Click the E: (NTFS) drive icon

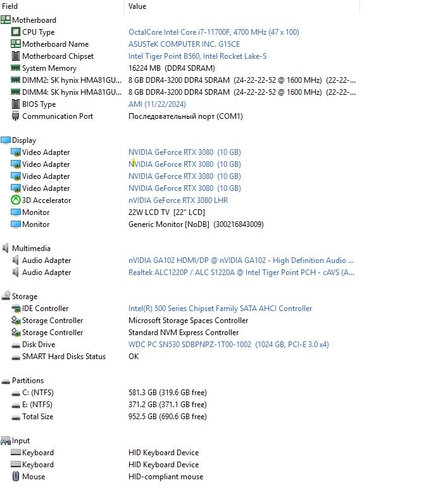16,406
